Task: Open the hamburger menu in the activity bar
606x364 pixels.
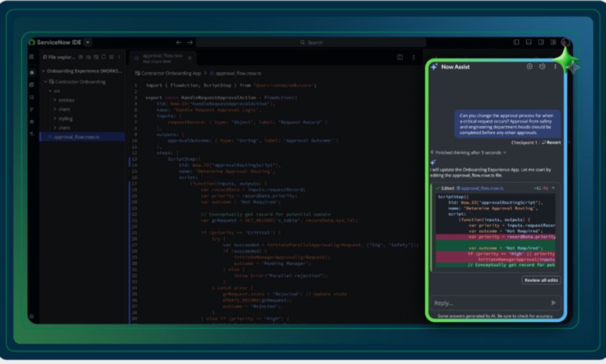Action: [32, 57]
